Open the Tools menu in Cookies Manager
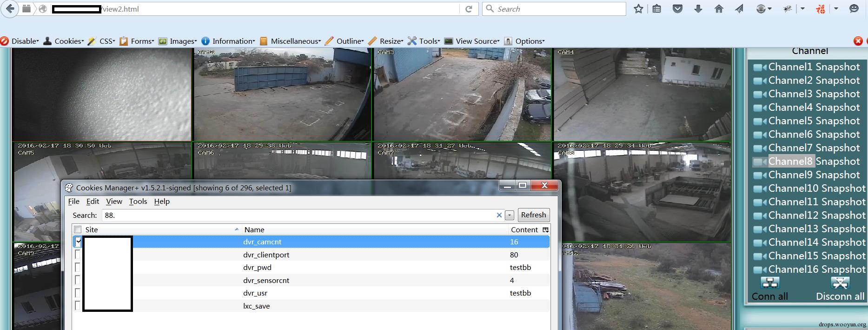This screenshot has height=330, width=868. click(x=138, y=201)
